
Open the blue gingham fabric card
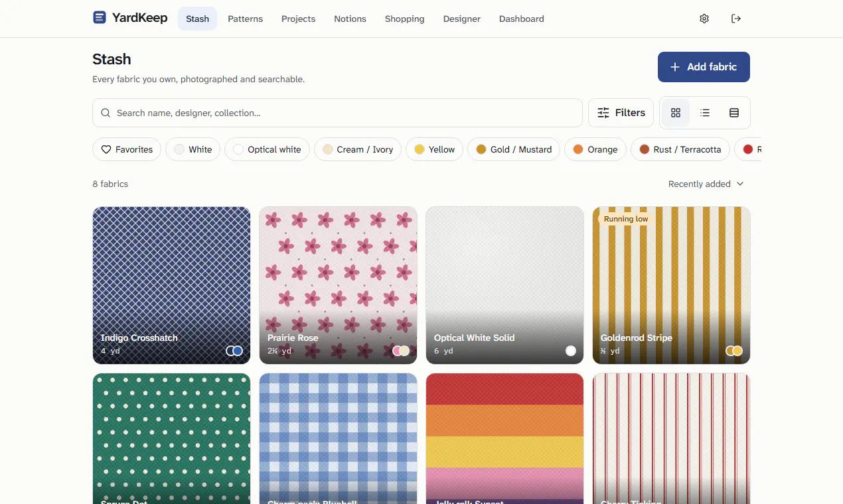tap(338, 438)
